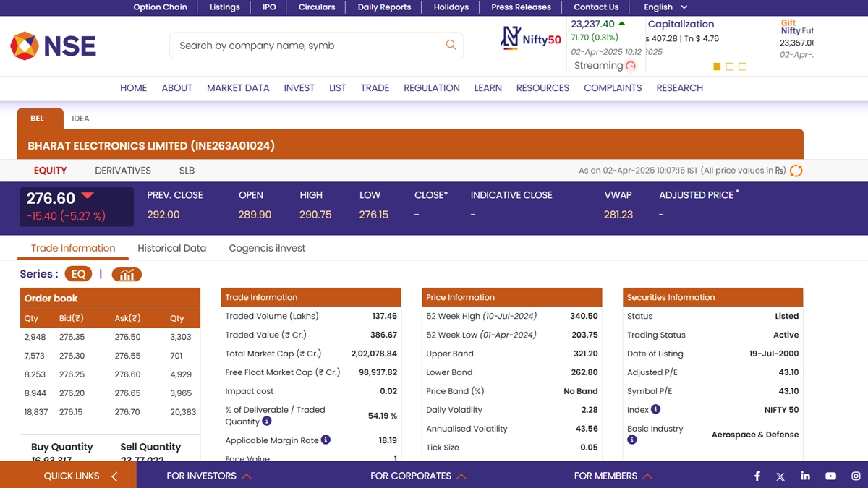Switch to the IDEA stock tab

pos(80,119)
